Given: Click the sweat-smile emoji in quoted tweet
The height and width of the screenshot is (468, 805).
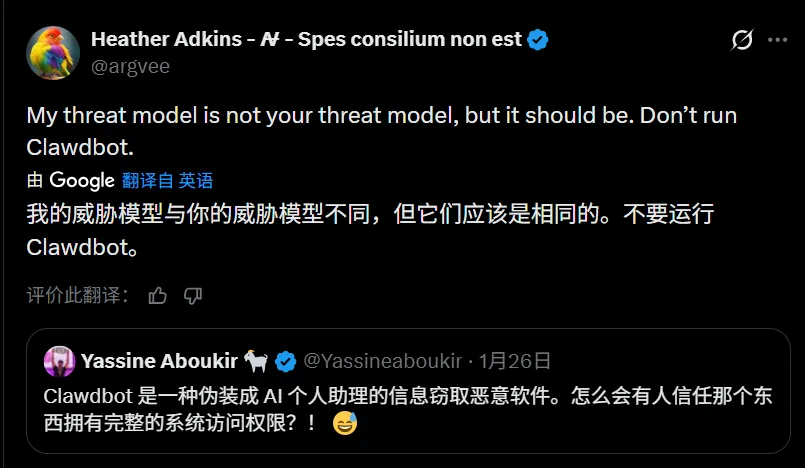Looking at the screenshot, I should 345,423.
